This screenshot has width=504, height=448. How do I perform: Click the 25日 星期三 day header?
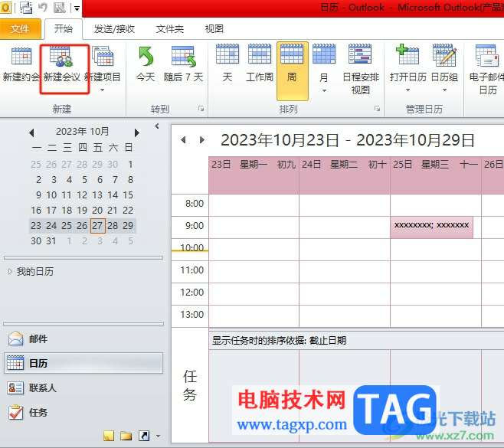click(436, 175)
